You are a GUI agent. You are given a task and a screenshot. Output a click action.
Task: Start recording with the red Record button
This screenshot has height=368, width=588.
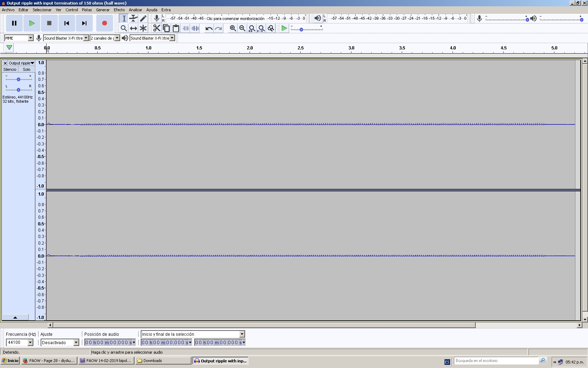pyautogui.click(x=104, y=23)
